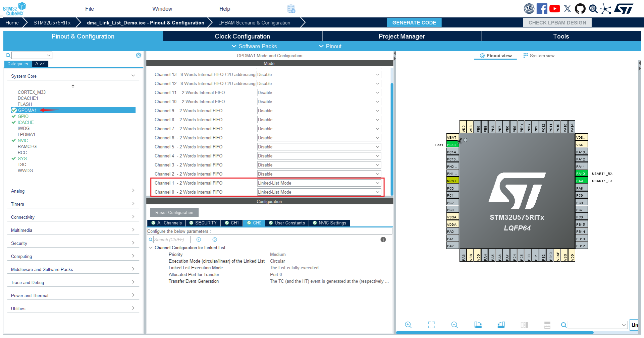Open Channel 1 mode dropdown
This screenshot has height=338, width=644.
click(x=319, y=183)
